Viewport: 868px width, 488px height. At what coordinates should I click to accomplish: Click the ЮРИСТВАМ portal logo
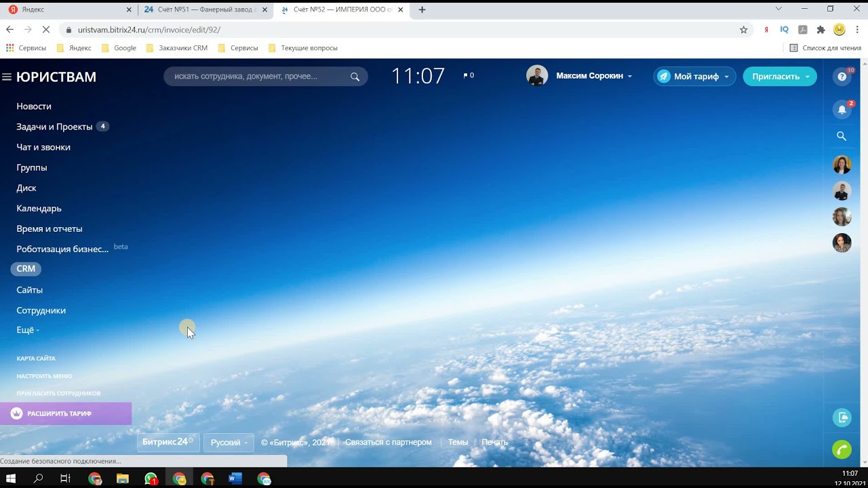click(56, 77)
